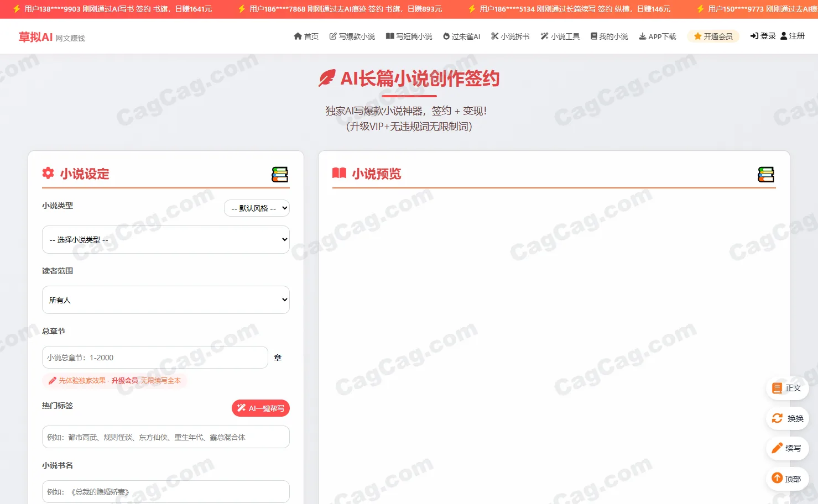Screen dimensions: 818x504
Task: Click the 注册 register link
Action: 792,36
